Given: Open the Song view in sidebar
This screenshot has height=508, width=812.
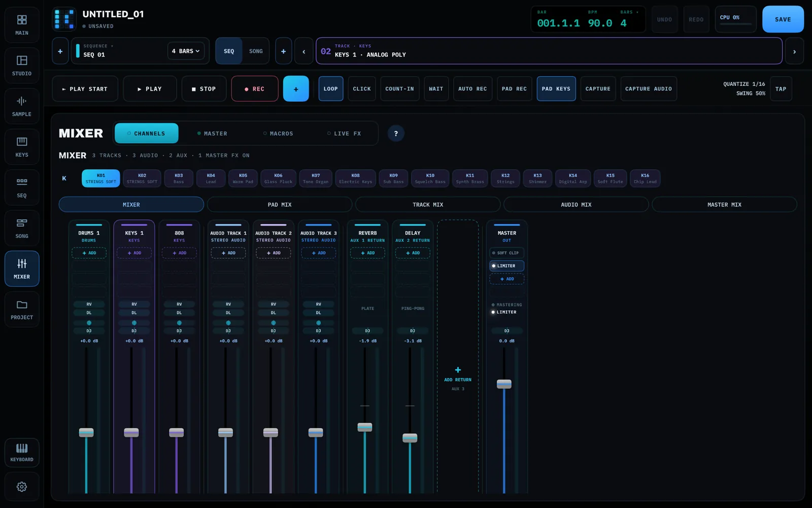Looking at the screenshot, I should 22,228.
